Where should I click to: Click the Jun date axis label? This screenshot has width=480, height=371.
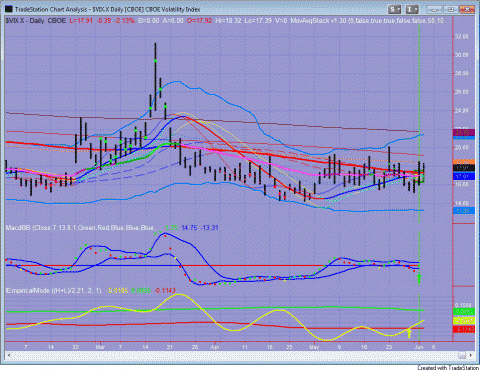pyautogui.click(x=419, y=347)
